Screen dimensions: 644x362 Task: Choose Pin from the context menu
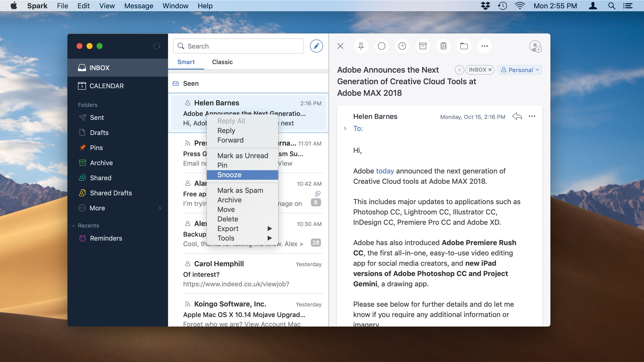(x=243, y=165)
